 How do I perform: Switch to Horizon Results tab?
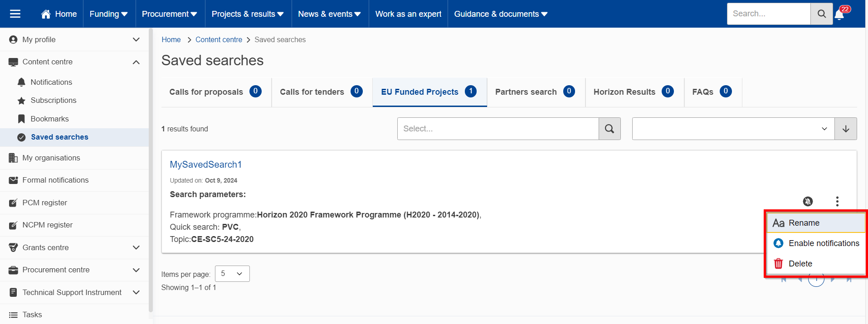tap(634, 92)
